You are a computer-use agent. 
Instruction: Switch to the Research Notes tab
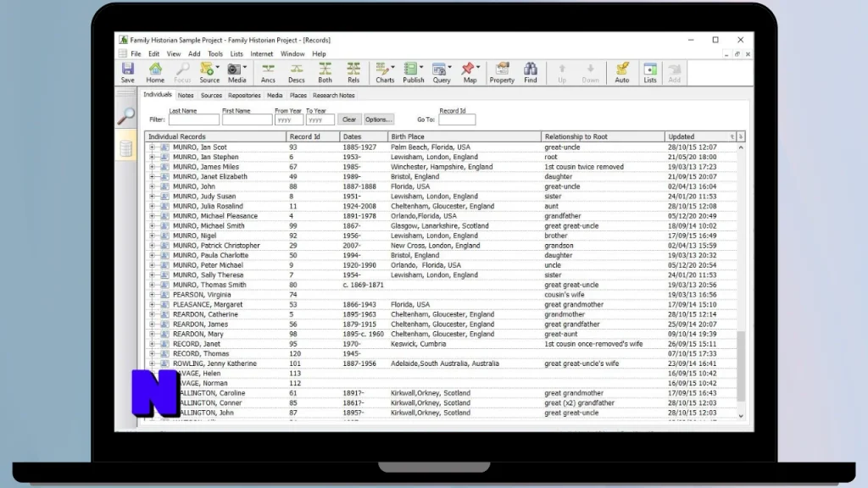[334, 95]
